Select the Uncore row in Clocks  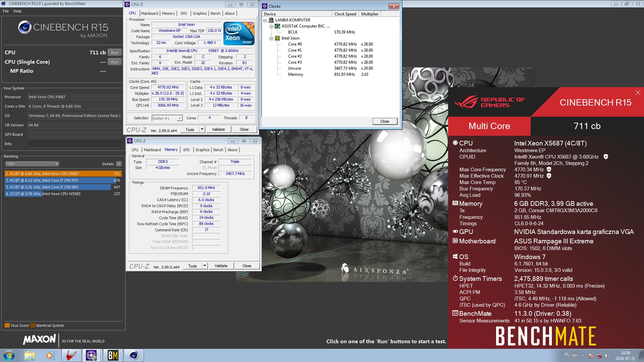[x=330, y=68]
